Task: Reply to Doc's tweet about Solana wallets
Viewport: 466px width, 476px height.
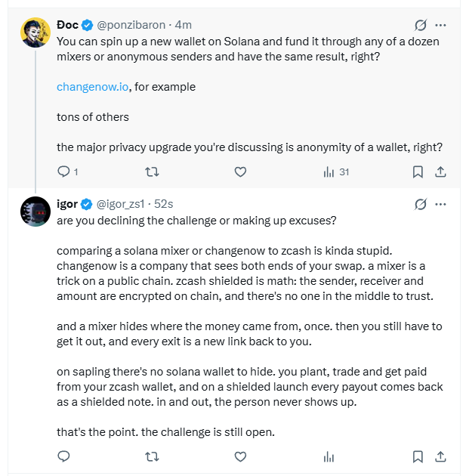Action: tap(68, 172)
